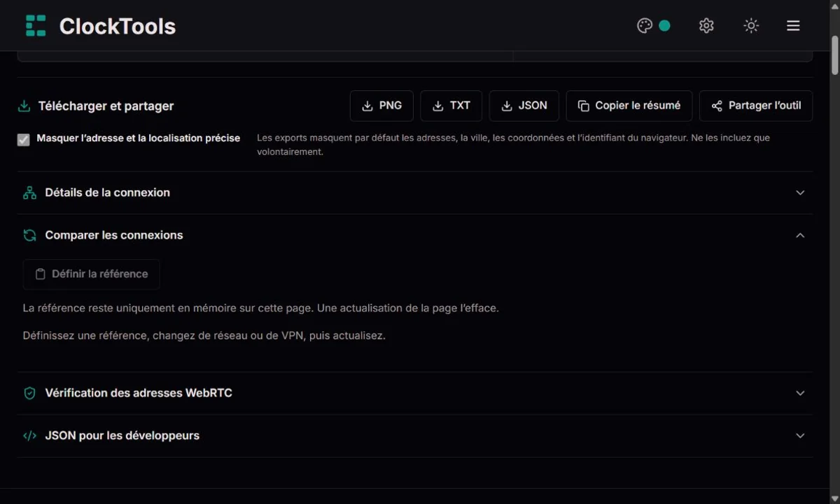Click the Détails de la connexion heading
Viewport: 840px width, 504px height.
tap(107, 192)
